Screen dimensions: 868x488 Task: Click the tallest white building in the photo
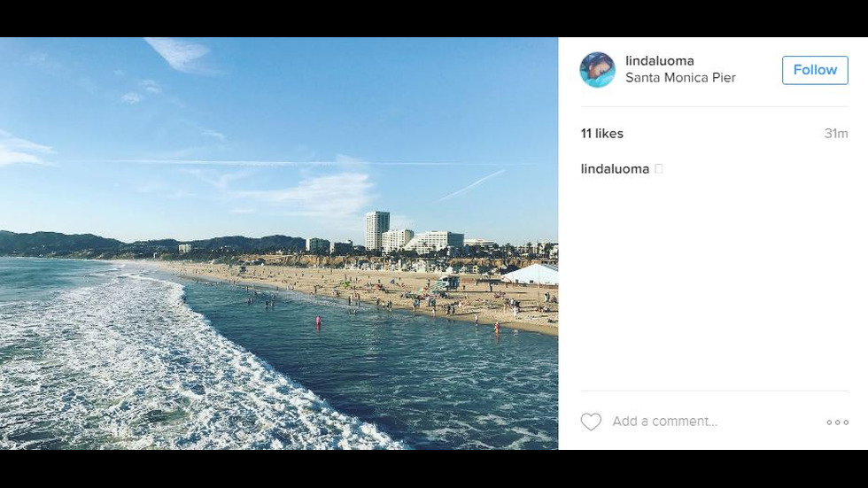point(377,229)
